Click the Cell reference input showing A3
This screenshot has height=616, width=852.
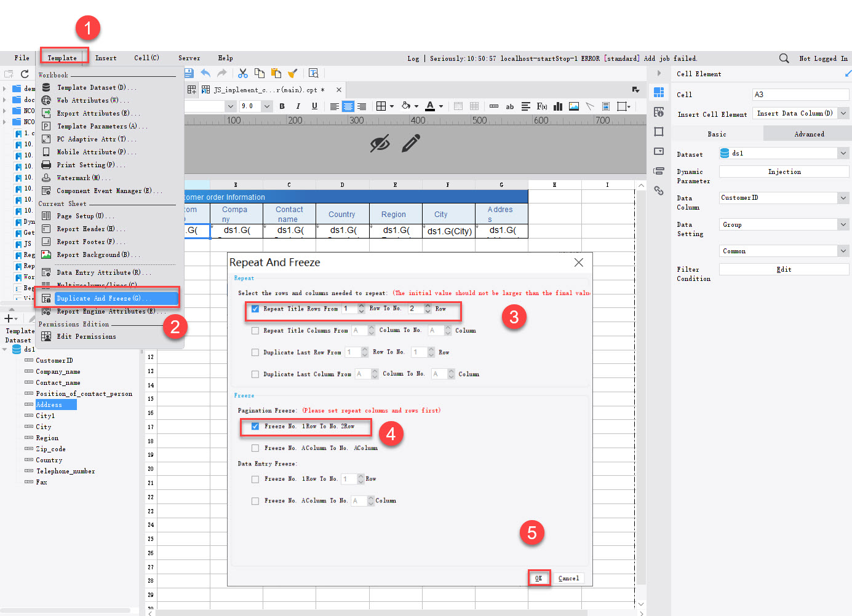pyautogui.click(x=800, y=94)
